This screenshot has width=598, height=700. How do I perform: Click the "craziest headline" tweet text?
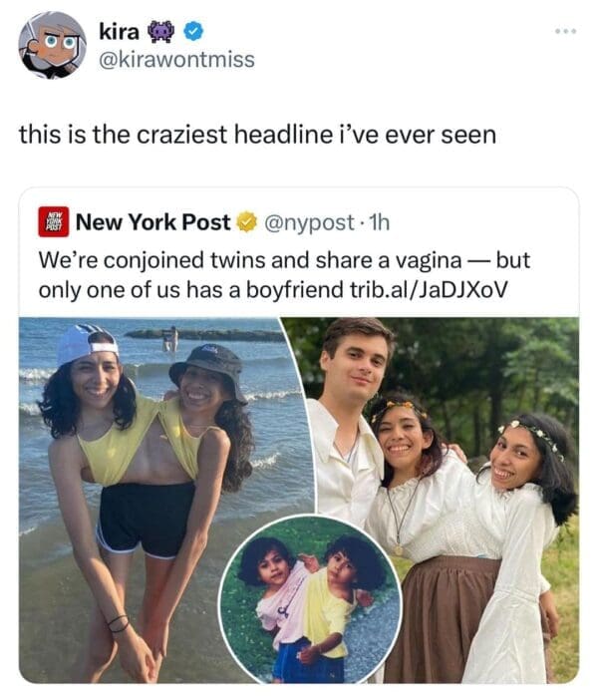pos(257,134)
